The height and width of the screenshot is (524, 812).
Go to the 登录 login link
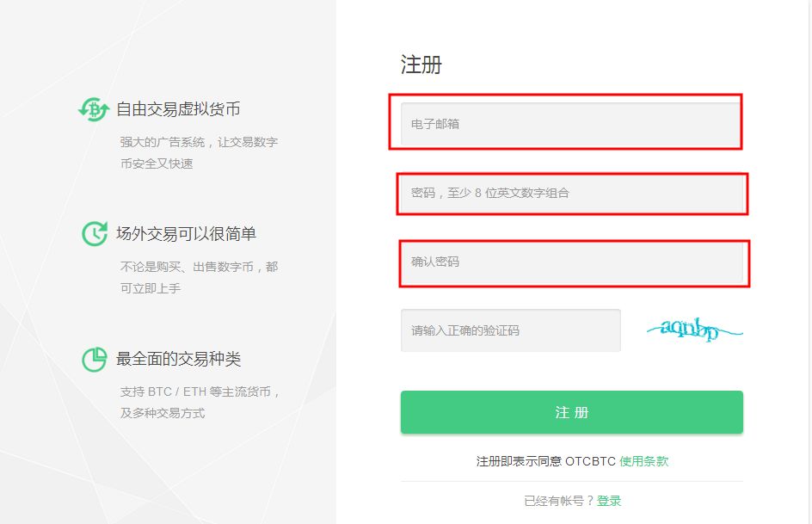coord(609,501)
